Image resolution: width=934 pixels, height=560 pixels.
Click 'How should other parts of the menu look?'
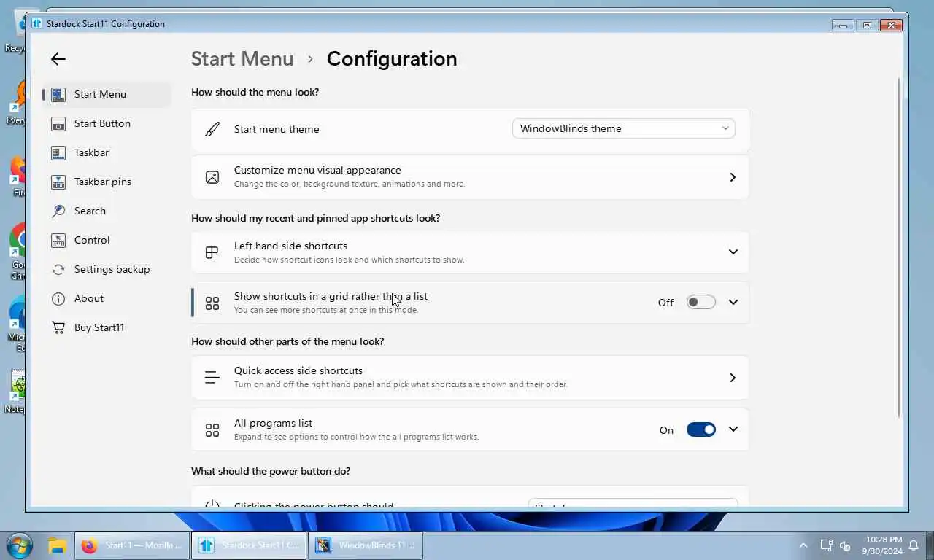tap(287, 341)
